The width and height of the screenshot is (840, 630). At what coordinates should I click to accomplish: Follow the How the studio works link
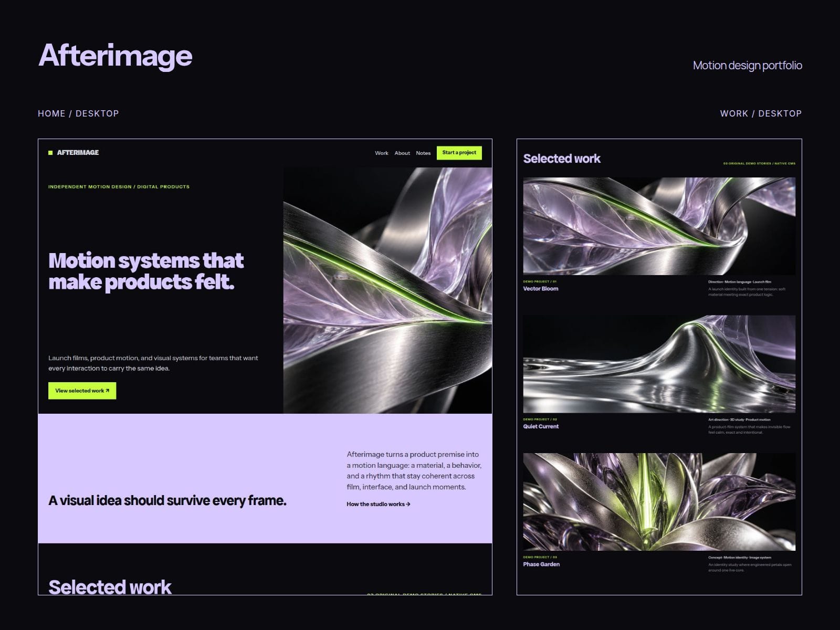coord(378,504)
